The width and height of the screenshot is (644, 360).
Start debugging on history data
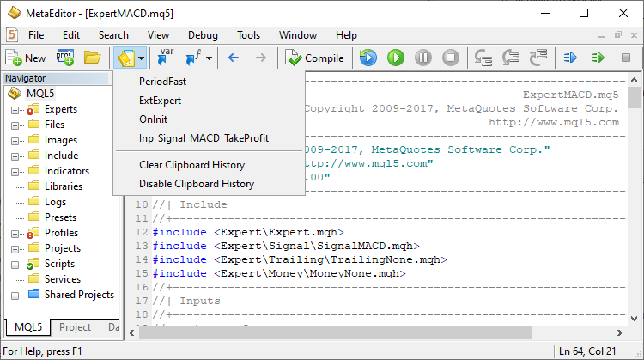tap(368, 58)
